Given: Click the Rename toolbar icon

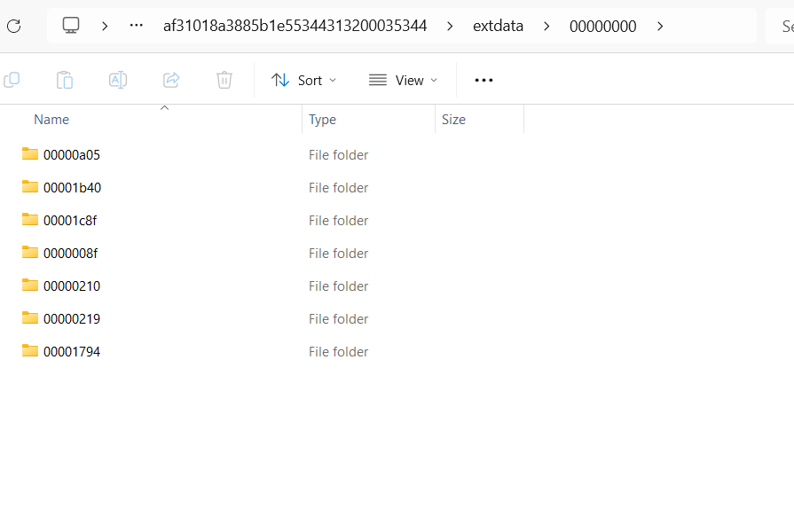Looking at the screenshot, I should pyautogui.click(x=118, y=80).
